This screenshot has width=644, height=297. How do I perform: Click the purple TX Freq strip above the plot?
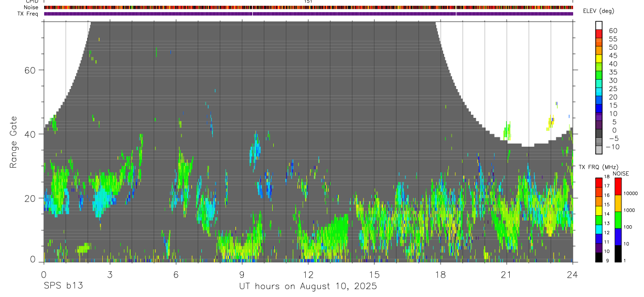pos(308,14)
